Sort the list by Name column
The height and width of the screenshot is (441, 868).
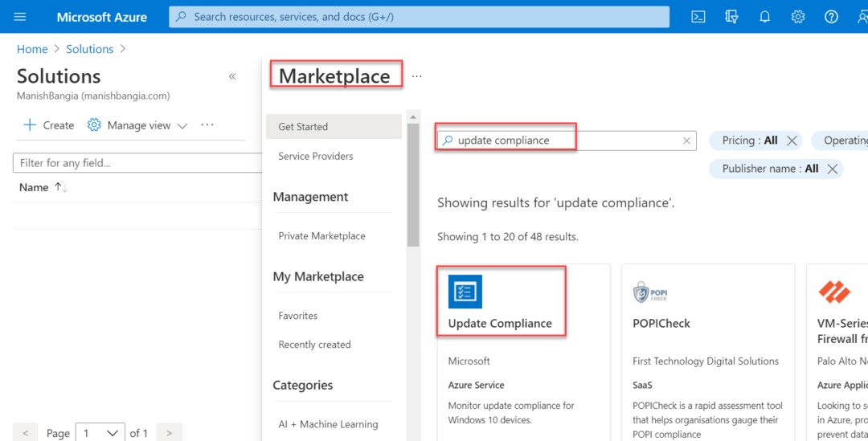coord(43,188)
